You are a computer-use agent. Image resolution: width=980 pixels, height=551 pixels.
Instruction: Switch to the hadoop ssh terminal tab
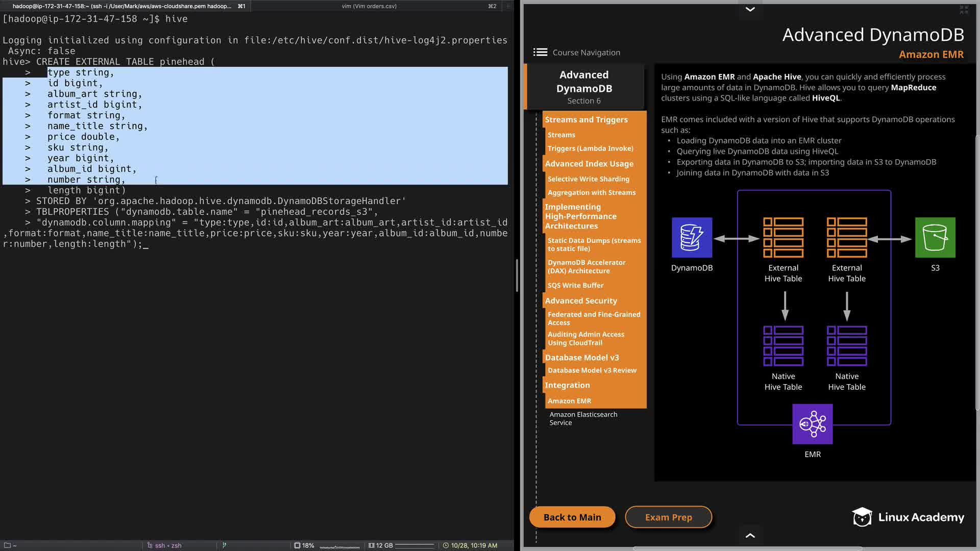click(x=122, y=6)
